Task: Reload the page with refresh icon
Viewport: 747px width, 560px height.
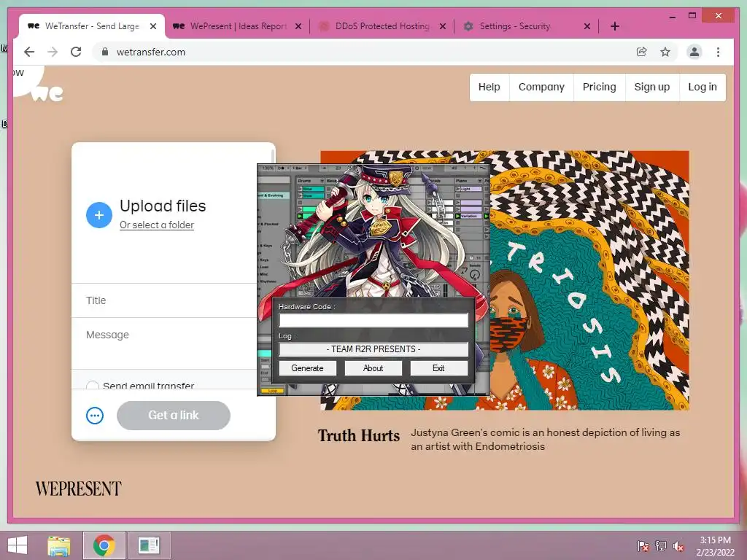Action: (x=76, y=52)
